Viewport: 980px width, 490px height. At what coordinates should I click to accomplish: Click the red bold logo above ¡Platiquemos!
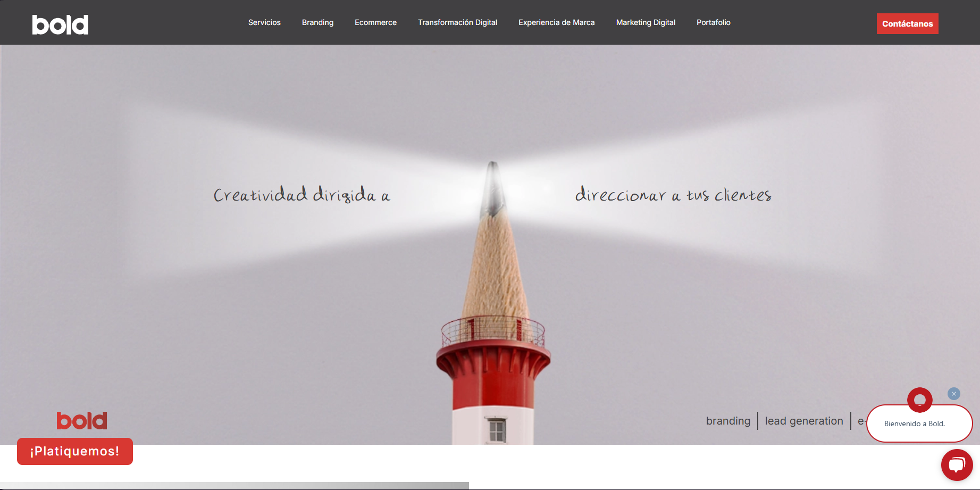point(82,421)
